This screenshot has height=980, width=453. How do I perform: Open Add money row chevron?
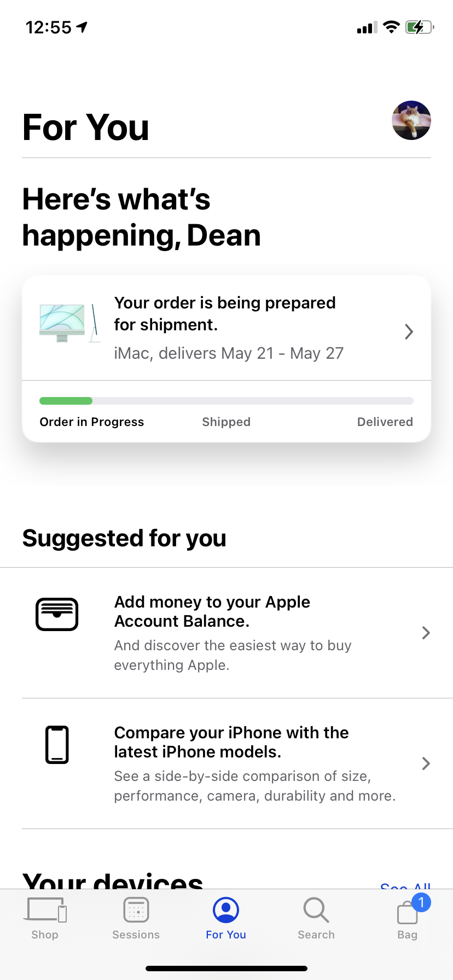click(x=426, y=633)
